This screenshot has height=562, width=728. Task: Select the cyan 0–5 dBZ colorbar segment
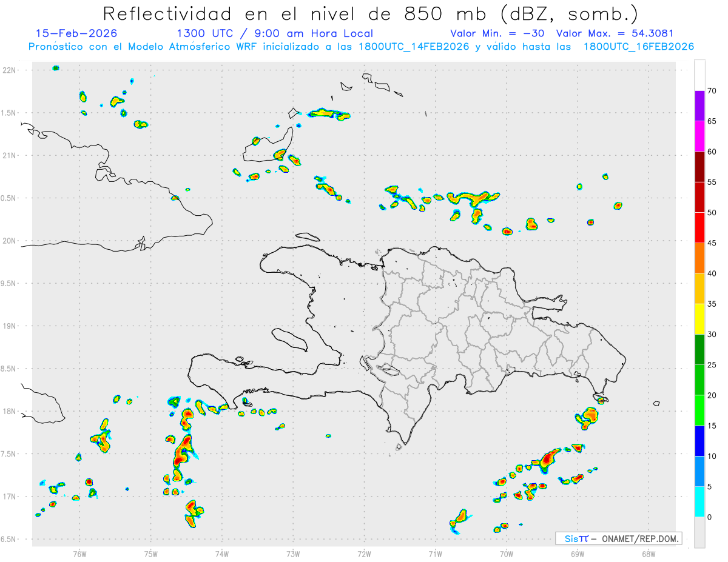pos(699,502)
